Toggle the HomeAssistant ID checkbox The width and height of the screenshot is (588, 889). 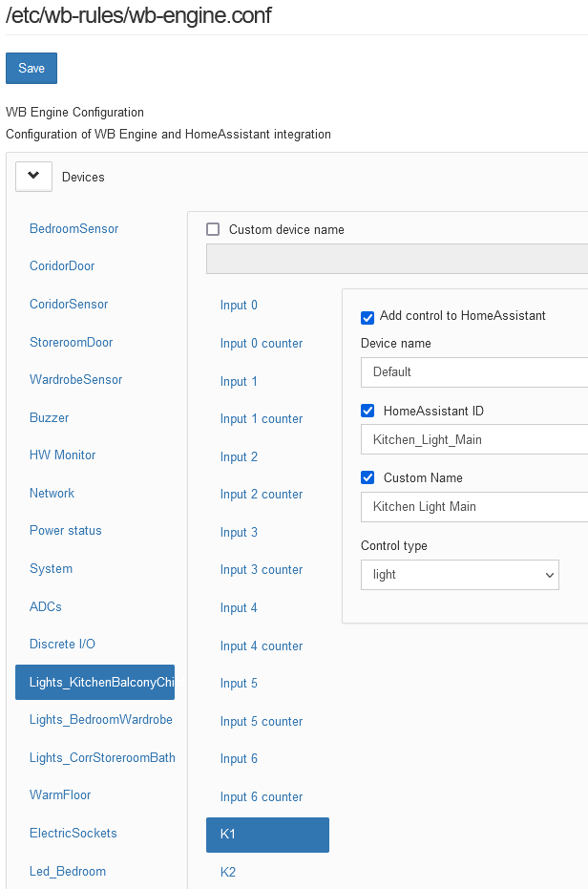(x=367, y=411)
